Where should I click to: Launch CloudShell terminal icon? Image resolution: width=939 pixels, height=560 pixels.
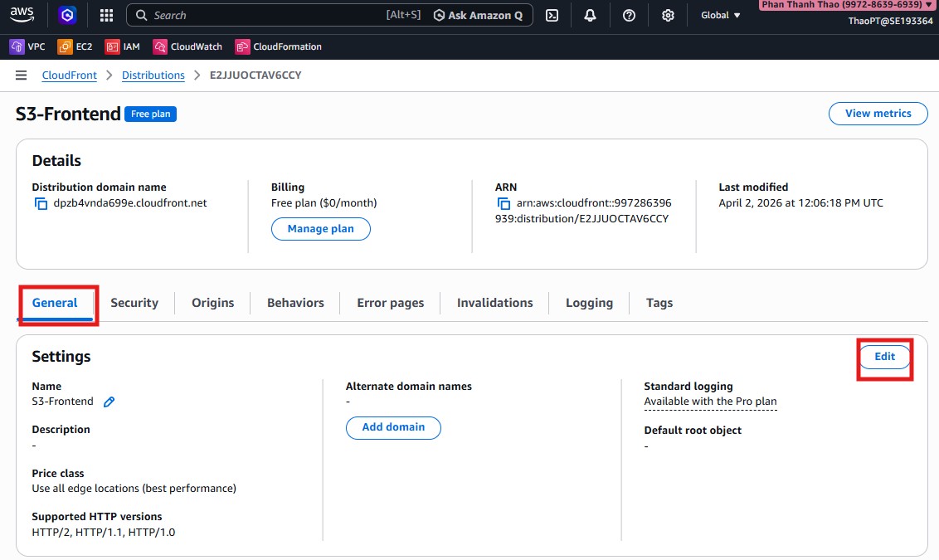(x=552, y=15)
